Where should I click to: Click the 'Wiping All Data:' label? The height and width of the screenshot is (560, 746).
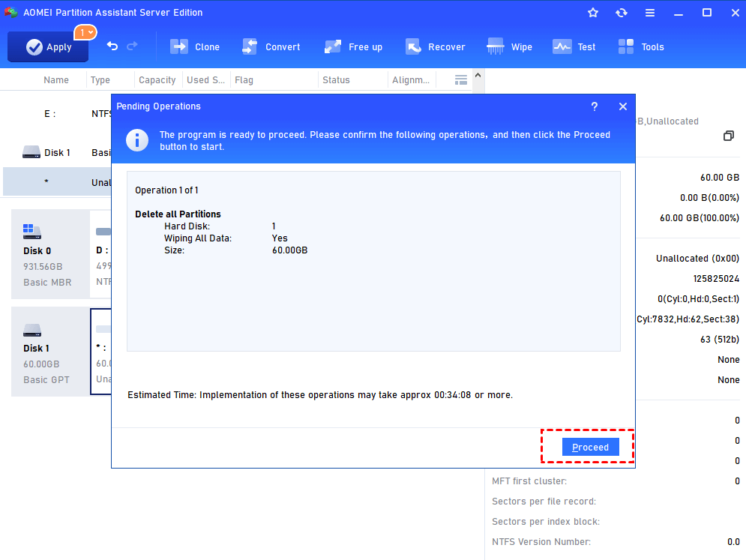[x=198, y=238]
